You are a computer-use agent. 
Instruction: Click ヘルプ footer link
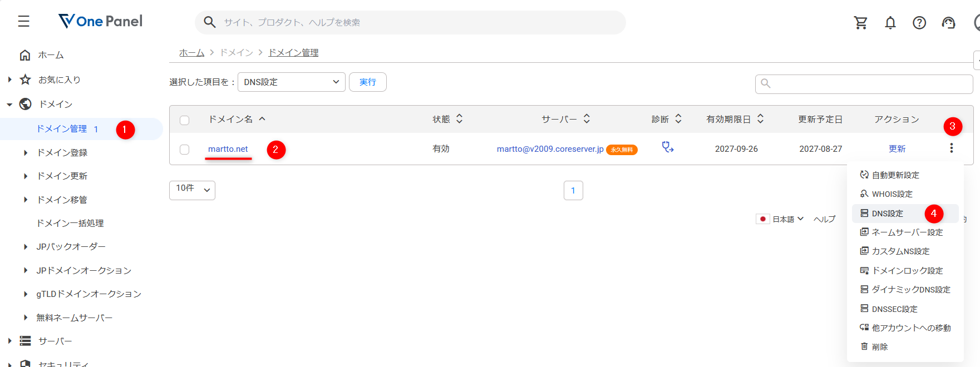[x=824, y=219]
